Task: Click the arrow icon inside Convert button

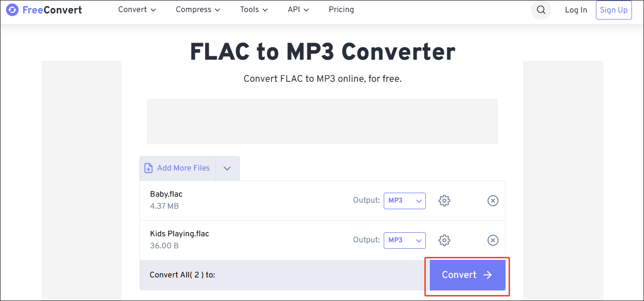Action: point(487,274)
